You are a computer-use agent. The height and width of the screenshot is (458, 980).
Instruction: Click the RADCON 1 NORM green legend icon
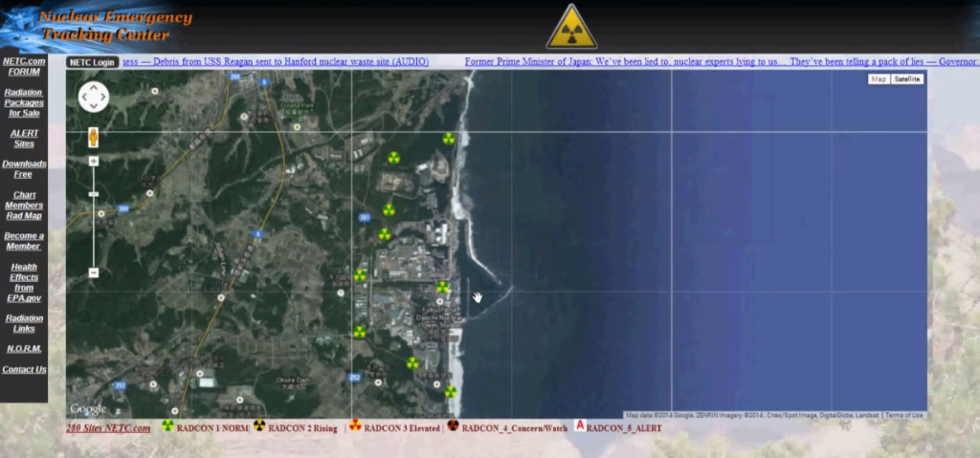[x=167, y=425]
